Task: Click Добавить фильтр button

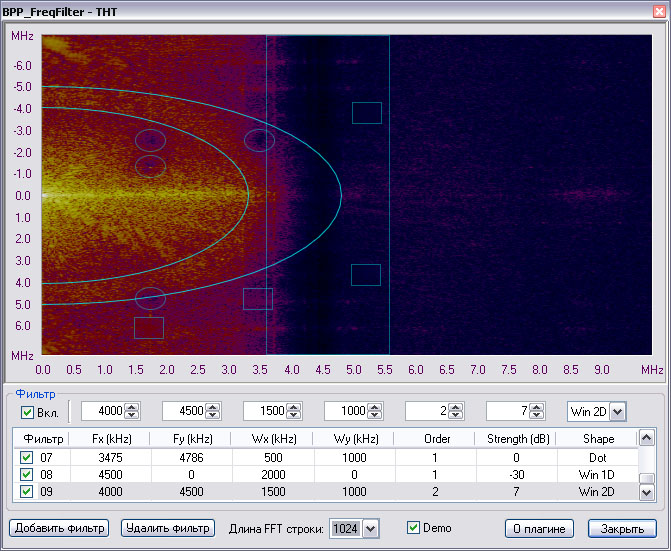Action: pos(59,528)
